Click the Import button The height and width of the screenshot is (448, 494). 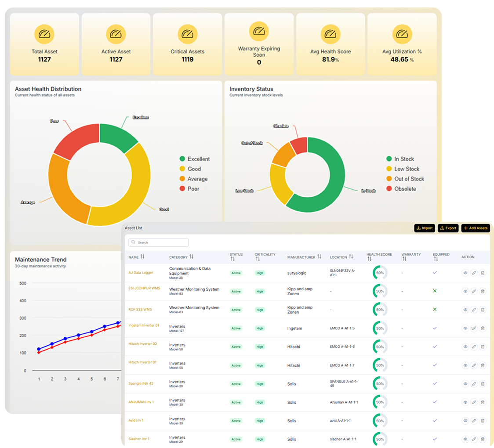424,228
